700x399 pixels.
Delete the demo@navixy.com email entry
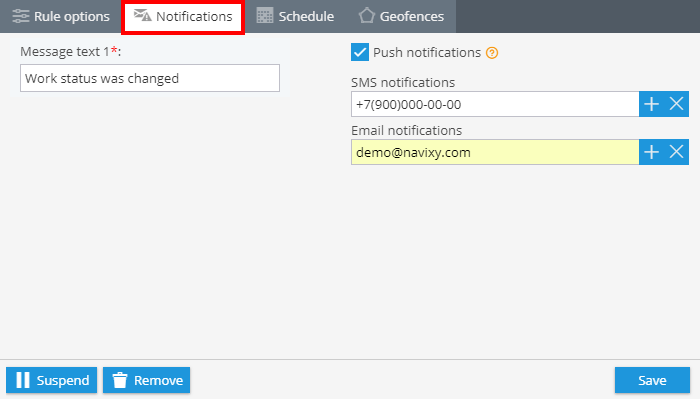[x=676, y=152]
